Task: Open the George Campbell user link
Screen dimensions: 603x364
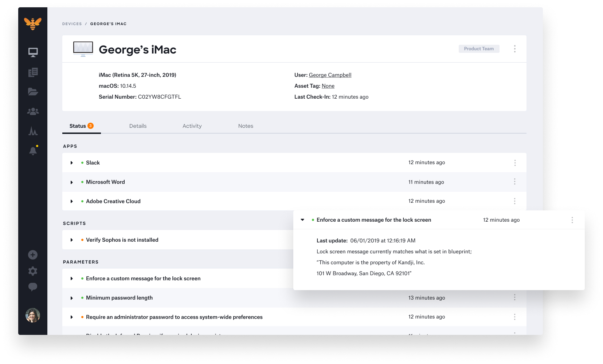Action: coord(330,75)
